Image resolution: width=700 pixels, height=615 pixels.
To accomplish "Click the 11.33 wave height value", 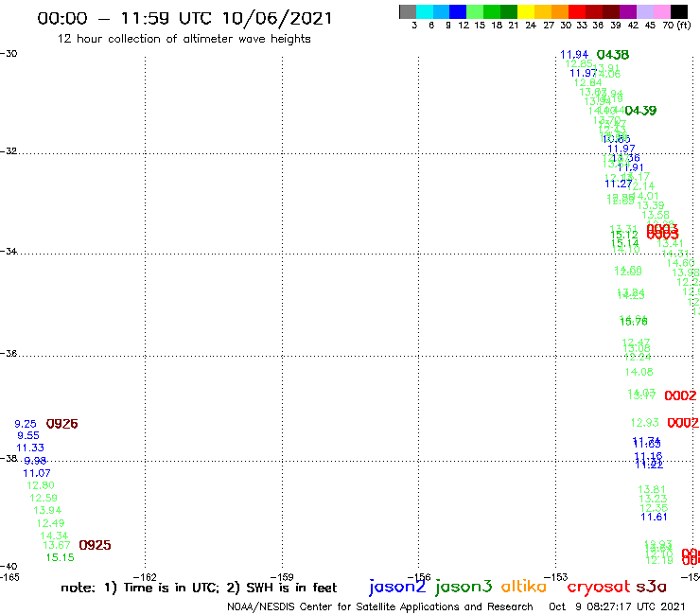I will pos(30,448).
